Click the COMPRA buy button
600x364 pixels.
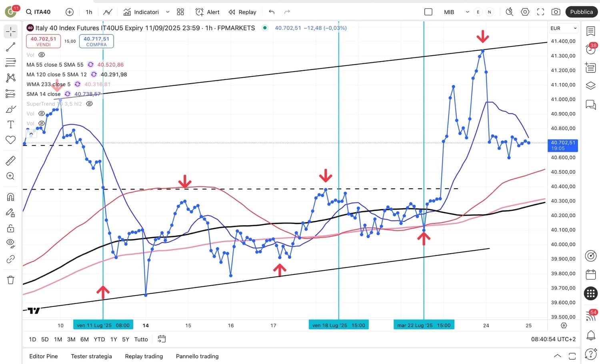click(96, 41)
